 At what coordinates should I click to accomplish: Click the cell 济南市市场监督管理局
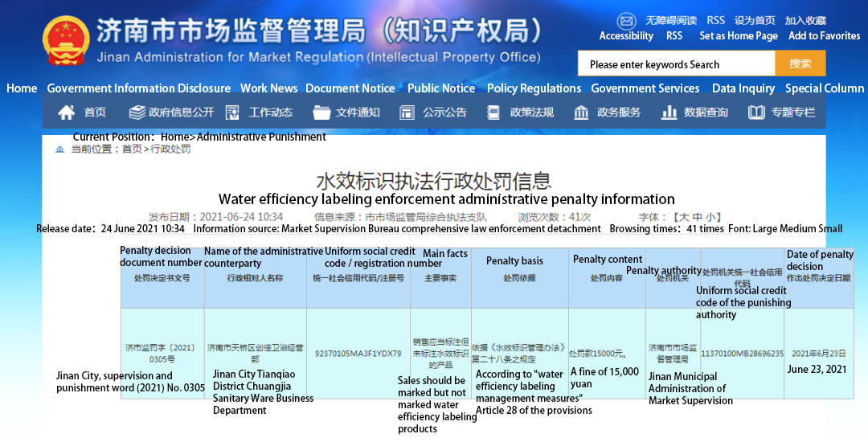[673, 354]
